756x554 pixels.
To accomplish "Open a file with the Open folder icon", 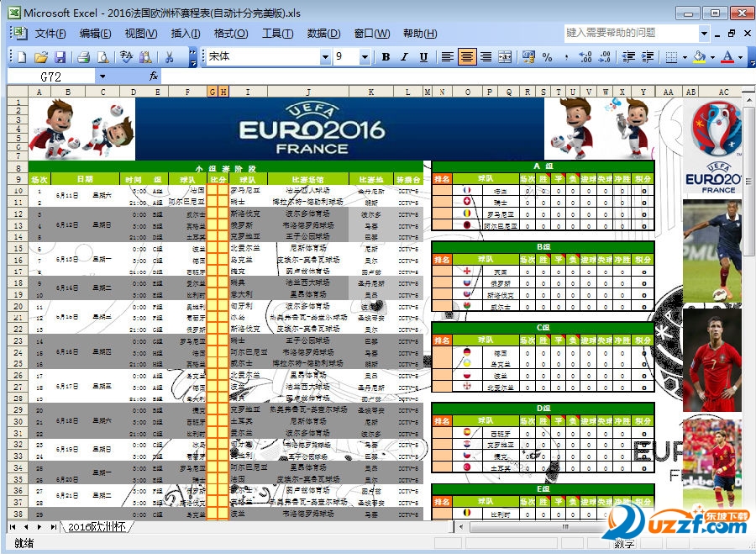I will (41, 57).
